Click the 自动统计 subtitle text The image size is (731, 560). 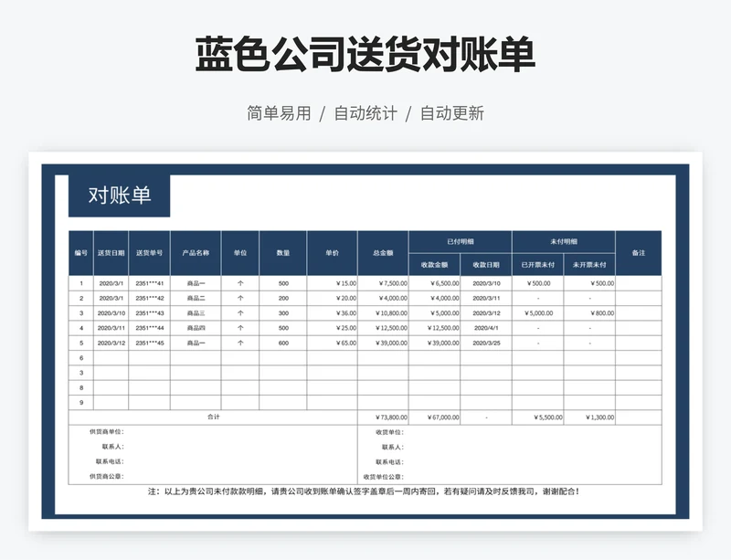(365, 113)
